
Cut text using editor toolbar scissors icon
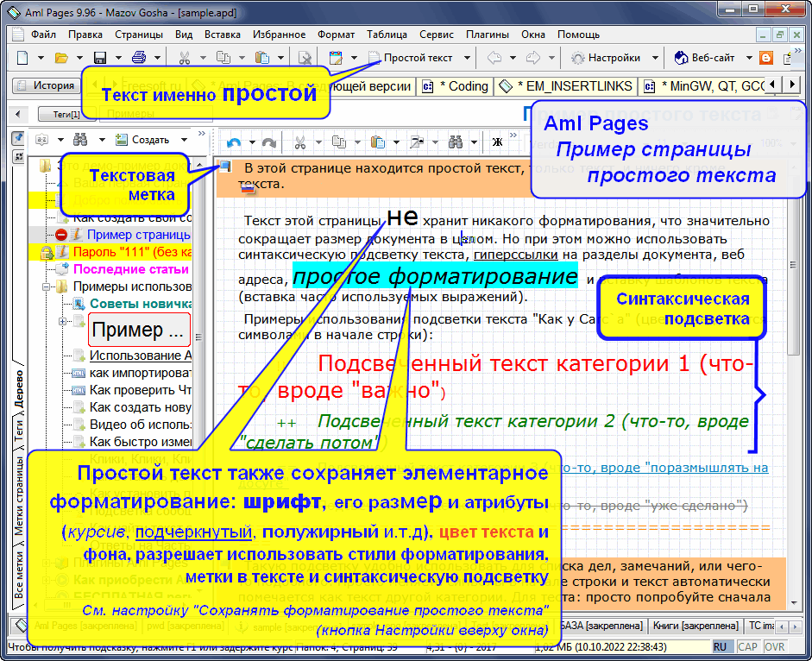[299, 142]
